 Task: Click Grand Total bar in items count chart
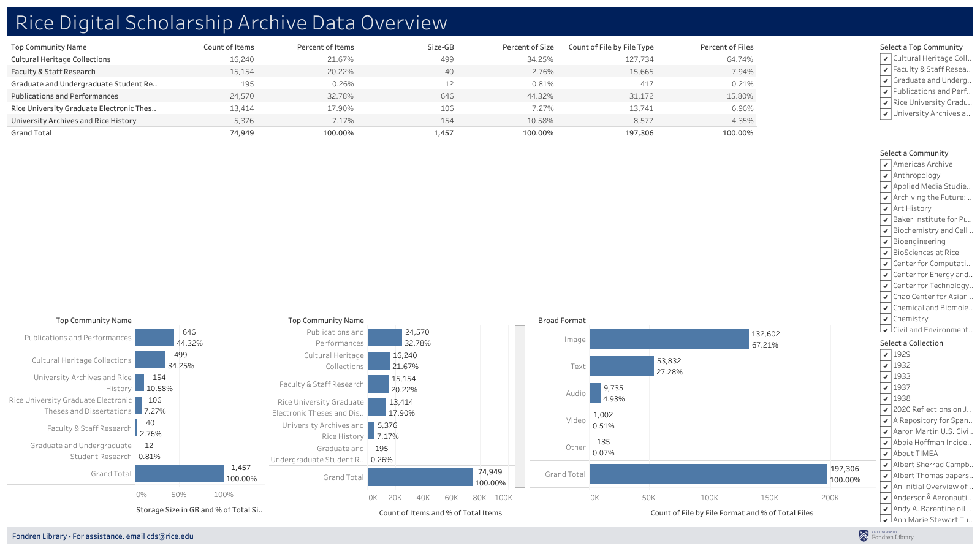pyautogui.click(x=420, y=477)
